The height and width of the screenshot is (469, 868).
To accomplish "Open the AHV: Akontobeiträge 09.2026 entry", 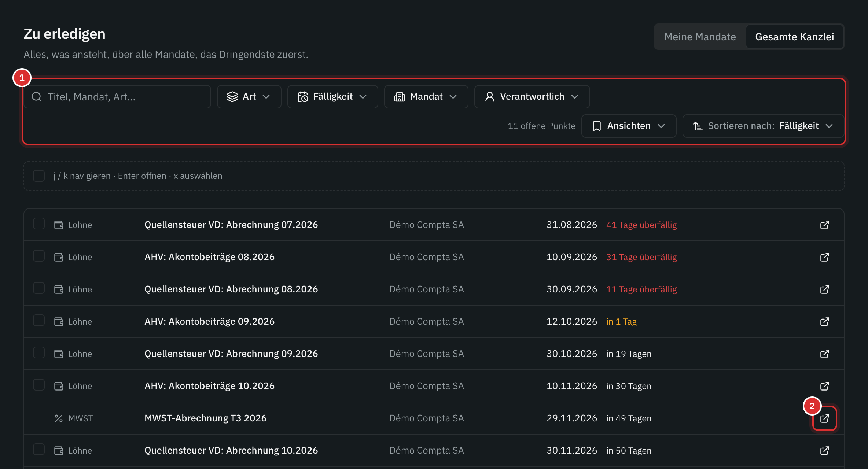I will (x=209, y=322).
